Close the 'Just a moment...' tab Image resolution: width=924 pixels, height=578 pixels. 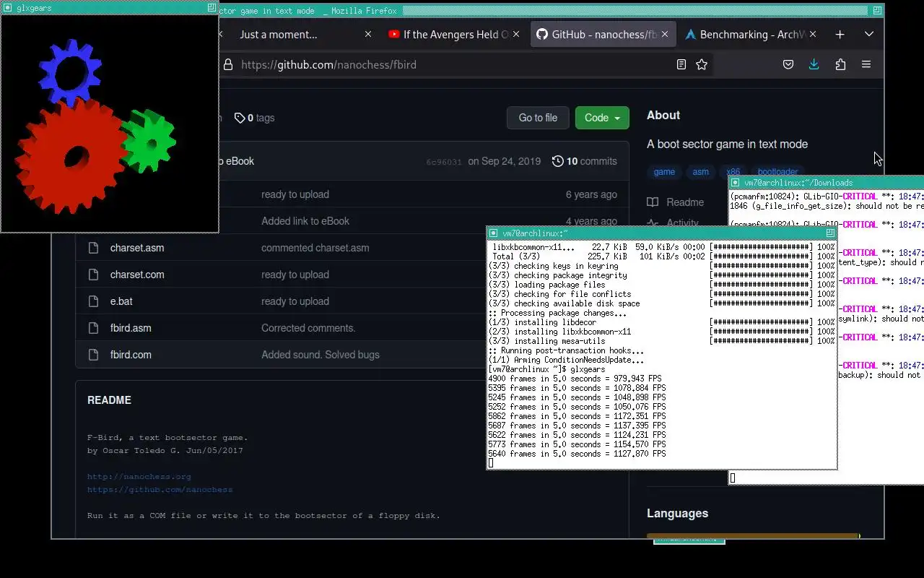[x=368, y=34]
